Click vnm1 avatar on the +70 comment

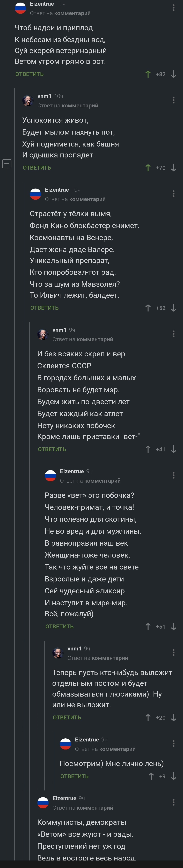pyautogui.click(x=28, y=100)
